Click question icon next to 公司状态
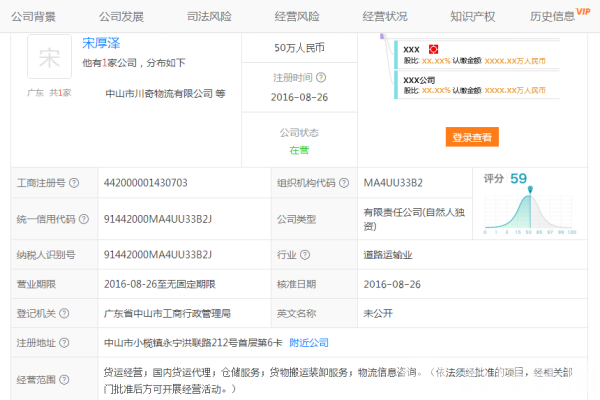 tap(324, 132)
